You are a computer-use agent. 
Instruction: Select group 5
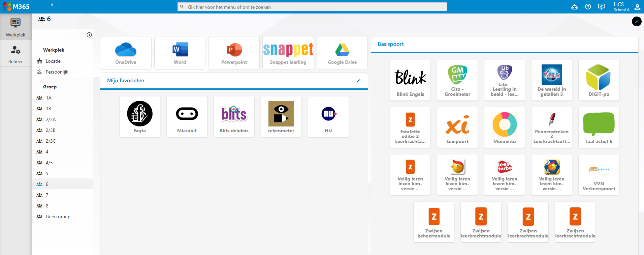point(63,173)
